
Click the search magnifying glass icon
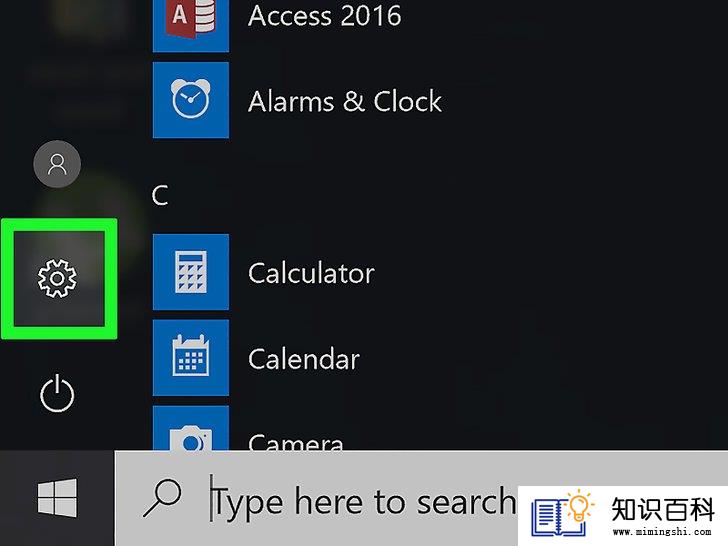[162, 498]
